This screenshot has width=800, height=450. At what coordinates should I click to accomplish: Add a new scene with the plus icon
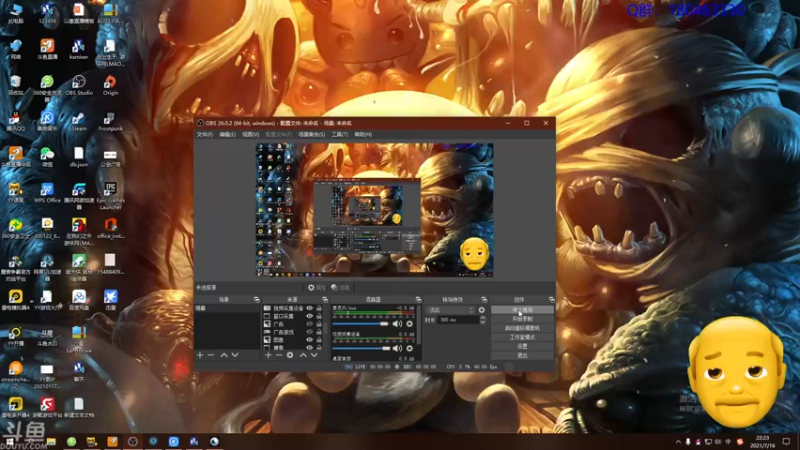tap(200, 355)
